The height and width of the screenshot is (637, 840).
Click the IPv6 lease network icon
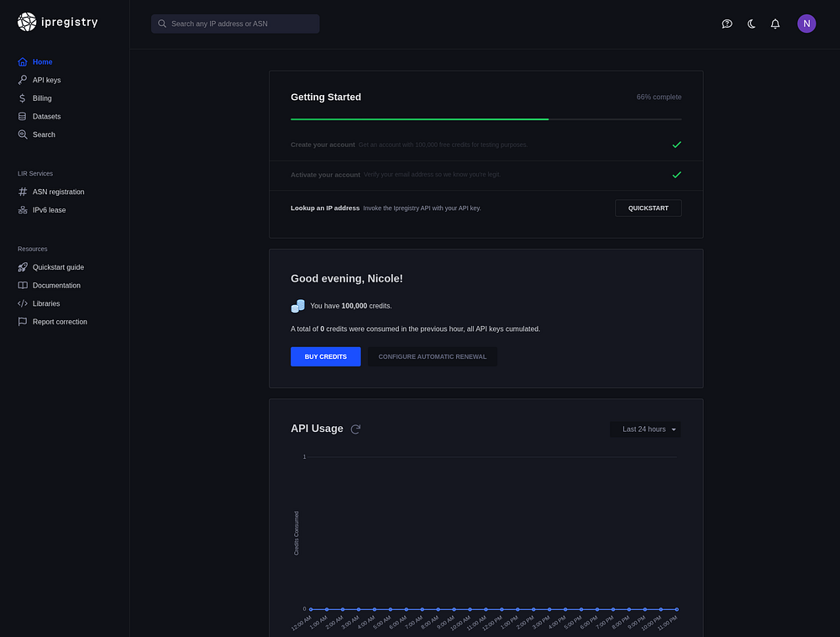(x=23, y=210)
